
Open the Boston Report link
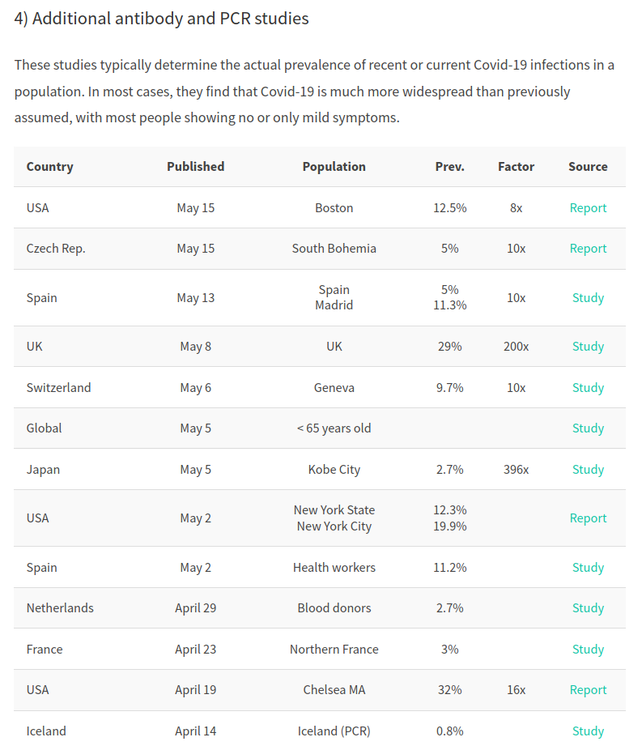point(587,208)
